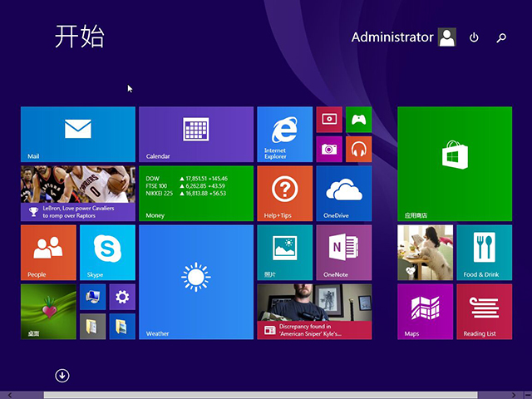Open the Maps tile
Viewport: 532px width, 399px height.
tap(425, 312)
